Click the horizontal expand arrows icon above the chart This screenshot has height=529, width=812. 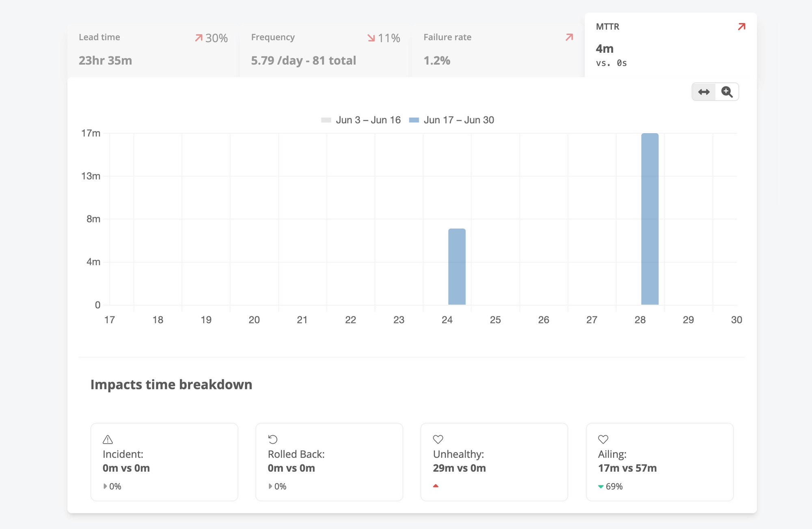[x=704, y=92]
